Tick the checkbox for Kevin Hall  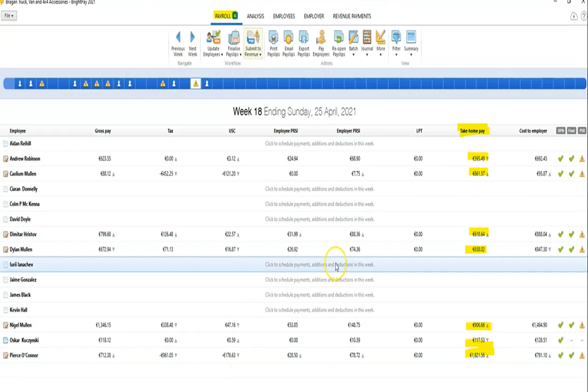[x=6, y=310]
